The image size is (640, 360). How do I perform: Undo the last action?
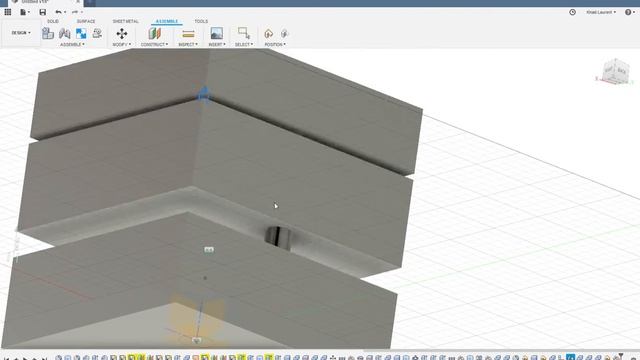click(x=58, y=12)
